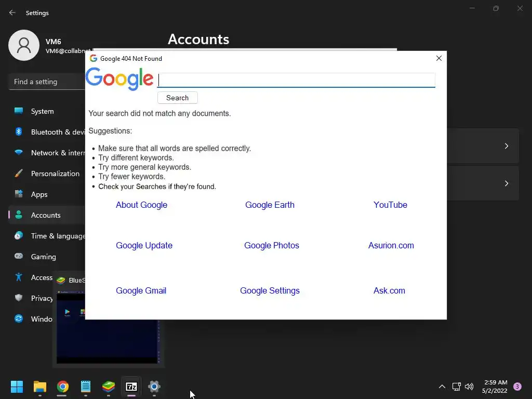
Task: Open the Google Update link
Action: pos(144,245)
